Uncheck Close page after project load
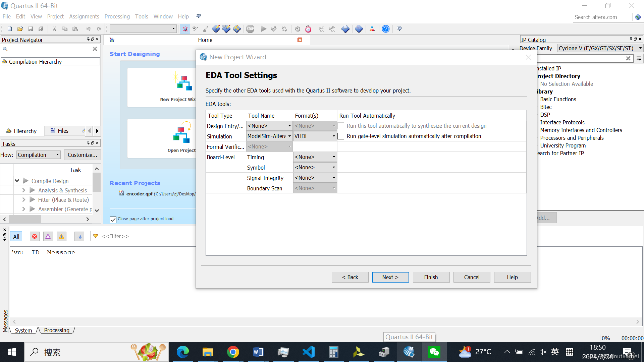 [x=113, y=220]
